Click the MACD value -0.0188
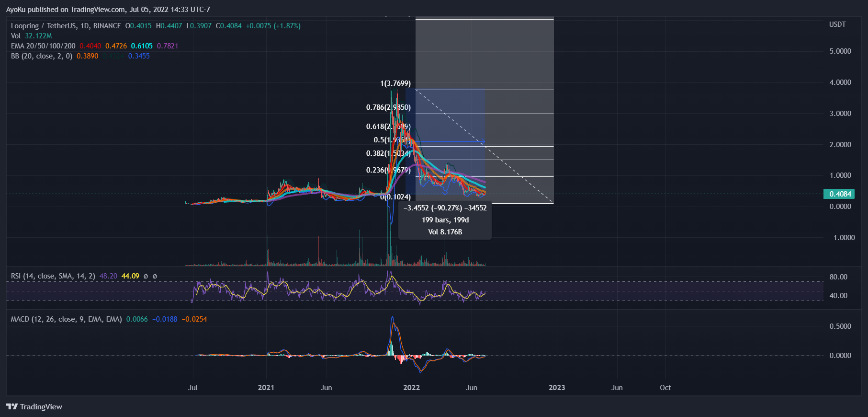The height and width of the screenshot is (417, 868). click(x=165, y=319)
